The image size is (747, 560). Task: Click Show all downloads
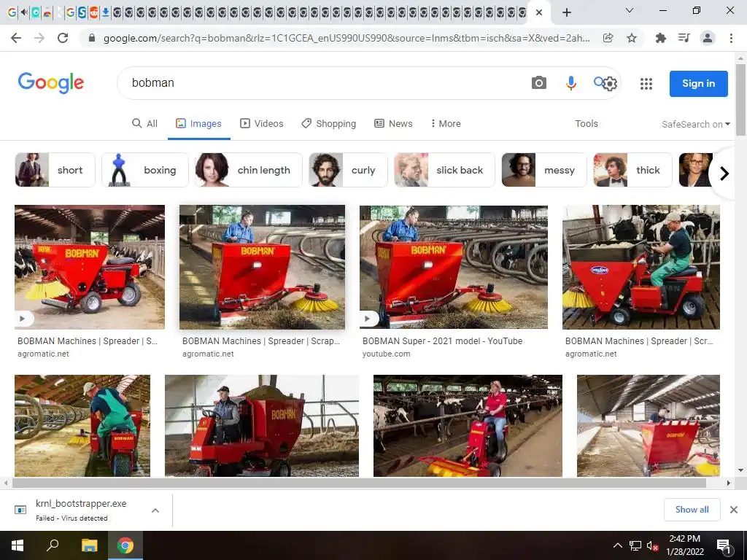(x=692, y=510)
